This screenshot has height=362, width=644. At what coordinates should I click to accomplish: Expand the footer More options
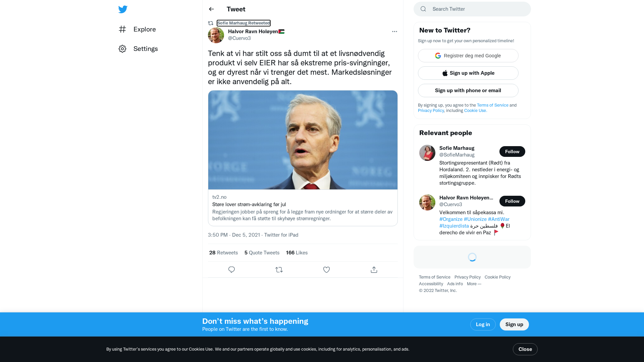[x=474, y=284]
